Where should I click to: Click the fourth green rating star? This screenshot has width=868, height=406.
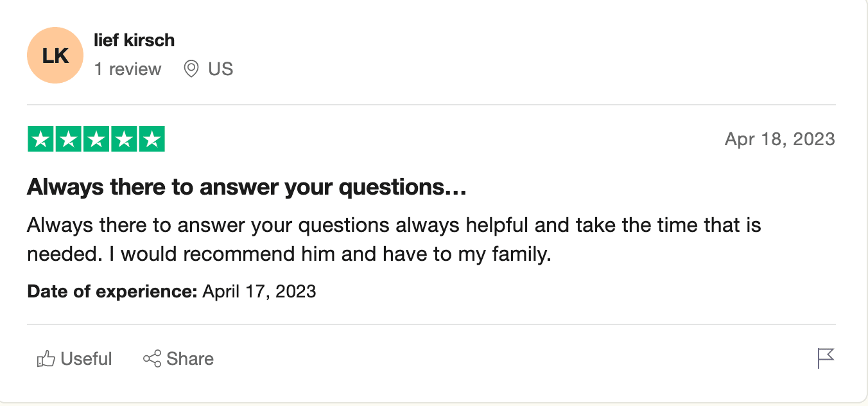(x=124, y=139)
